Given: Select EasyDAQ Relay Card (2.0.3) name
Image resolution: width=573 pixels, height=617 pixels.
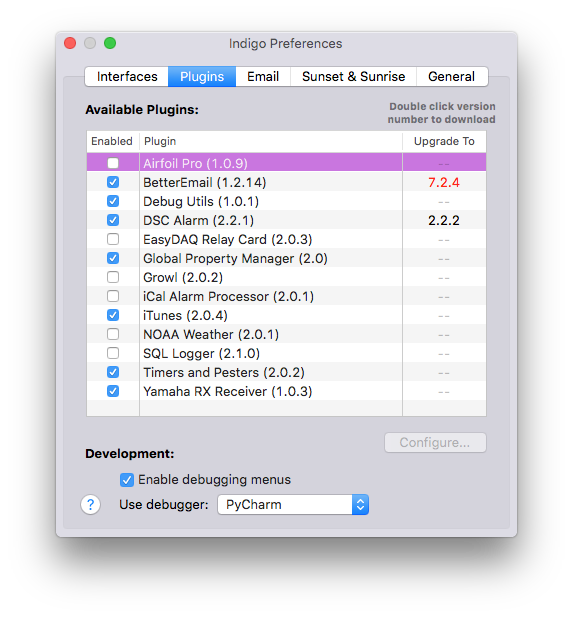Looking at the screenshot, I should (227, 239).
